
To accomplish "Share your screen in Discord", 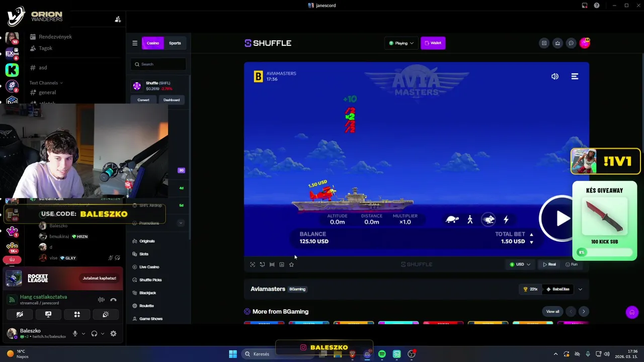I will [x=48, y=314].
